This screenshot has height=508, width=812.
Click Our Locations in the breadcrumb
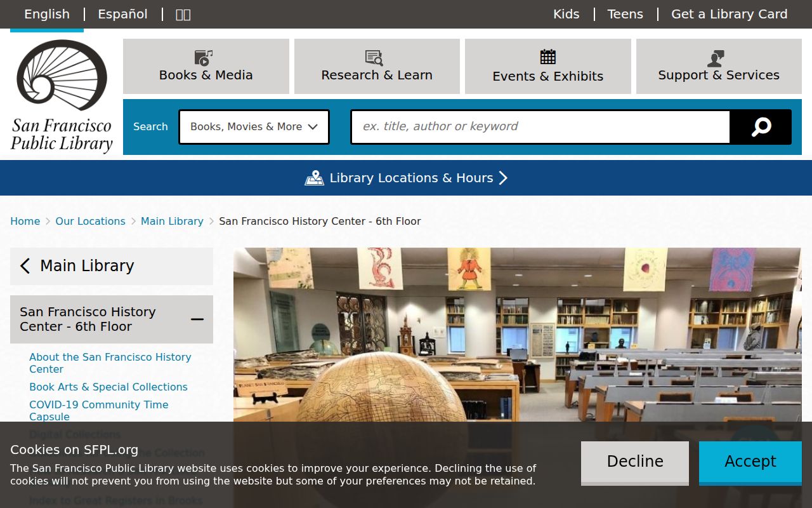[90, 221]
